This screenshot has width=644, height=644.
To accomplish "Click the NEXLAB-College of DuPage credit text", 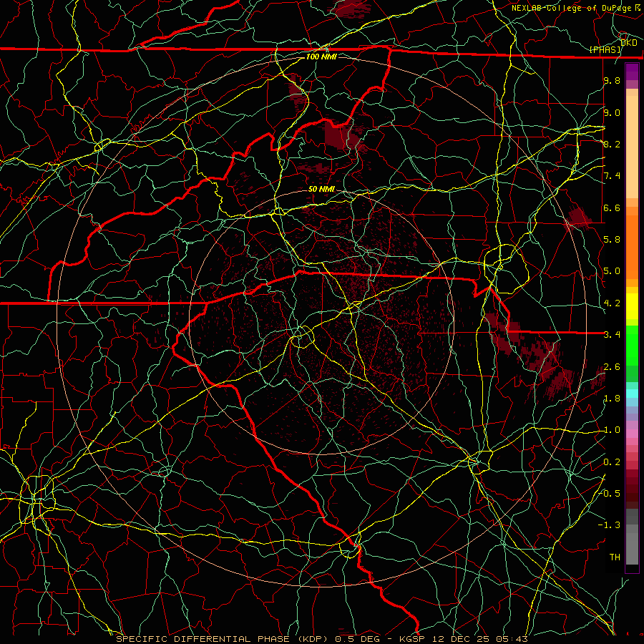I will click(x=575, y=8).
